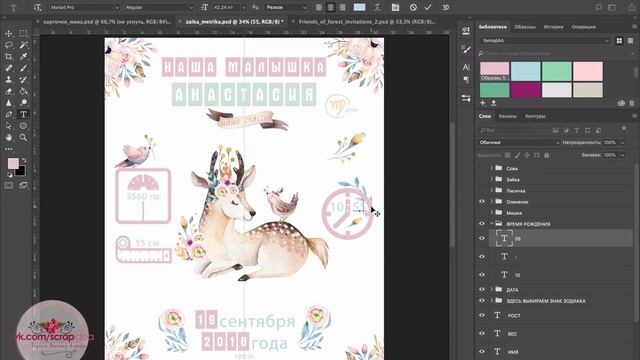
Task: Select the Ellipse shape tool
Action: point(24,126)
